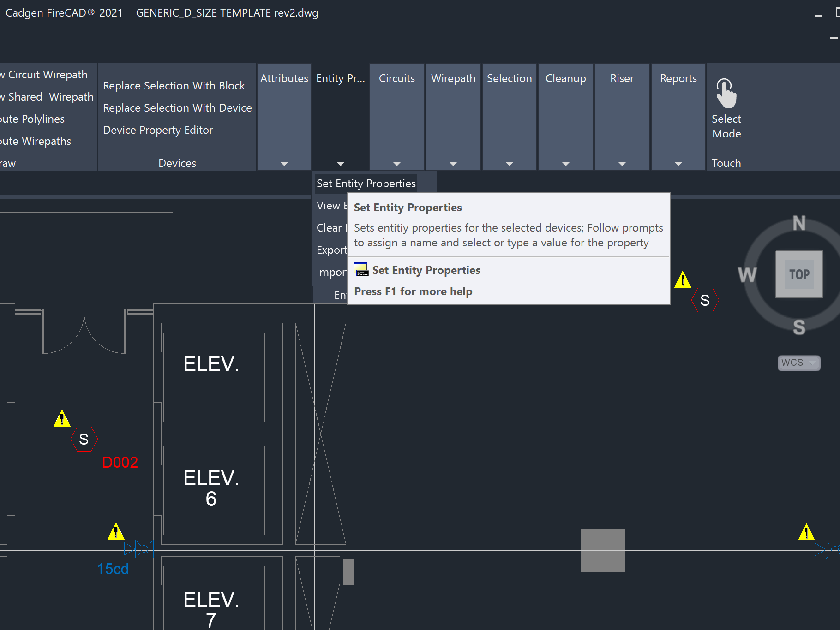Click the Shared Wirepath command
This screenshot has height=630, width=840.
click(x=47, y=97)
